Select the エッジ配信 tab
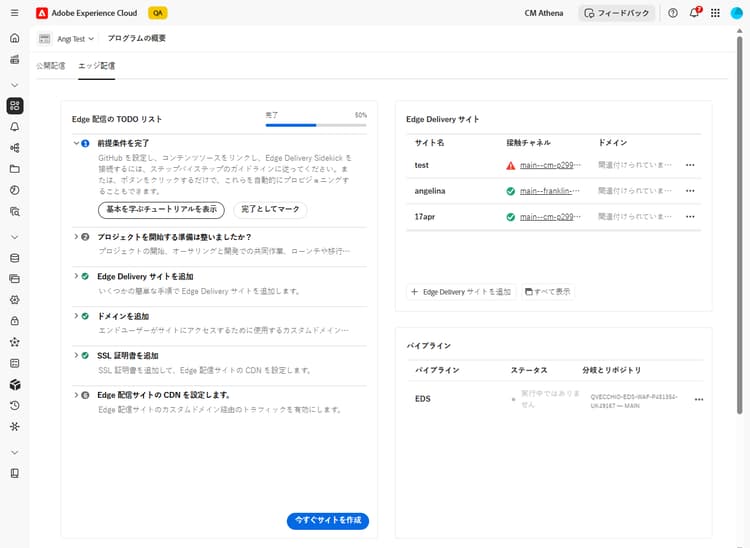The height and width of the screenshot is (548, 750). pyautogui.click(x=97, y=66)
